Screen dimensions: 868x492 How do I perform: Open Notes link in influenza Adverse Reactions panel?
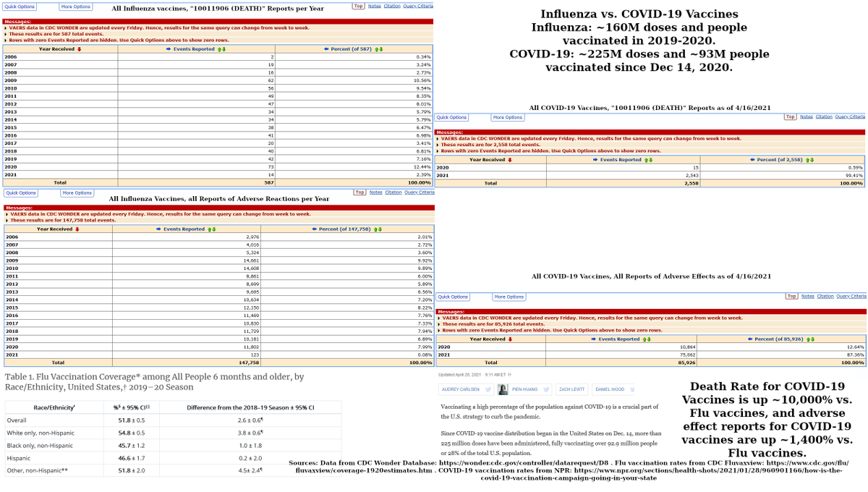coord(375,192)
